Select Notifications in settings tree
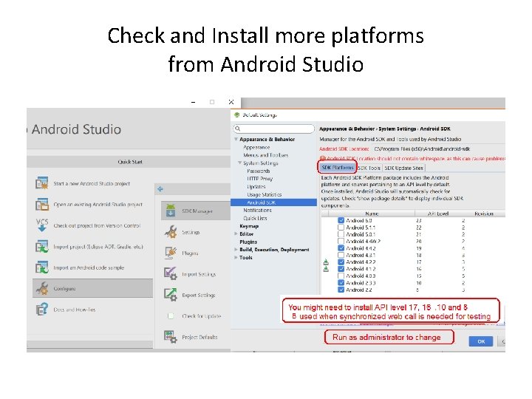Screen dimensions: 532x399 click(x=257, y=211)
